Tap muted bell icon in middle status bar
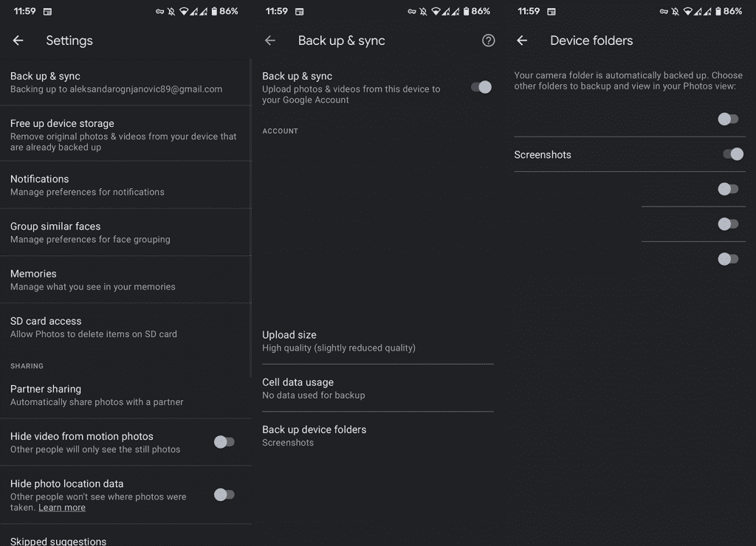The height and width of the screenshot is (546, 756). [423, 12]
